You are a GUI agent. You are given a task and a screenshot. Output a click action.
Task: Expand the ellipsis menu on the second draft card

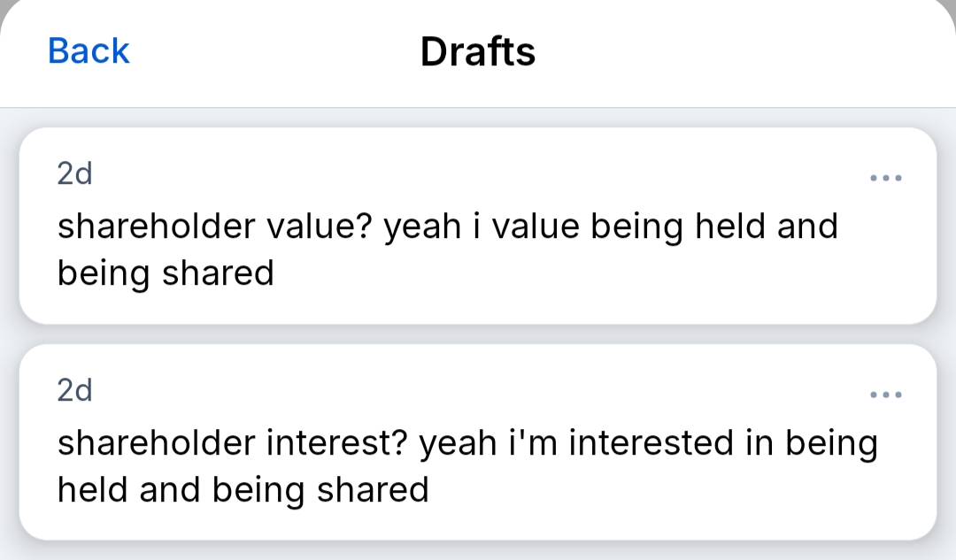[x=886, y=394]
